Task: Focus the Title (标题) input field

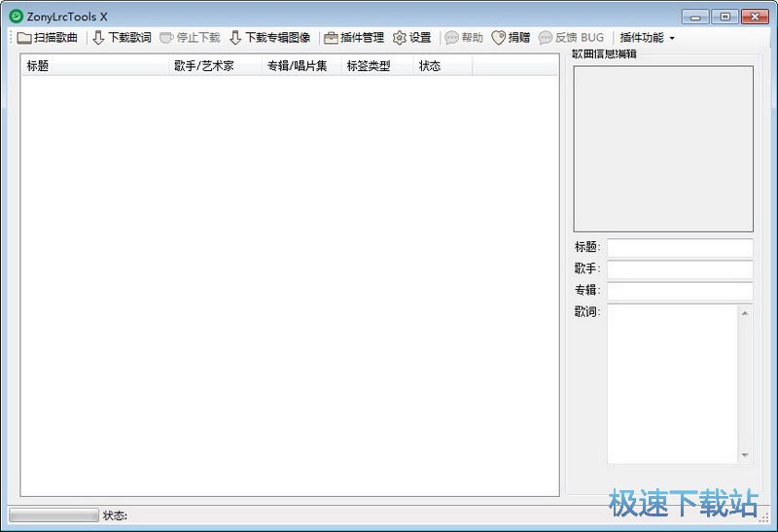Action: (680, 248)
